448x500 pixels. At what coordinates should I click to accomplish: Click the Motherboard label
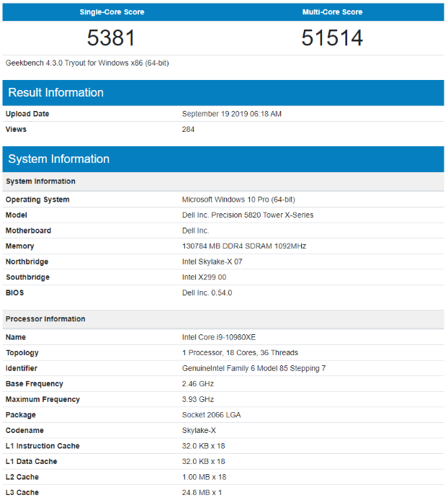coord(28,231)
